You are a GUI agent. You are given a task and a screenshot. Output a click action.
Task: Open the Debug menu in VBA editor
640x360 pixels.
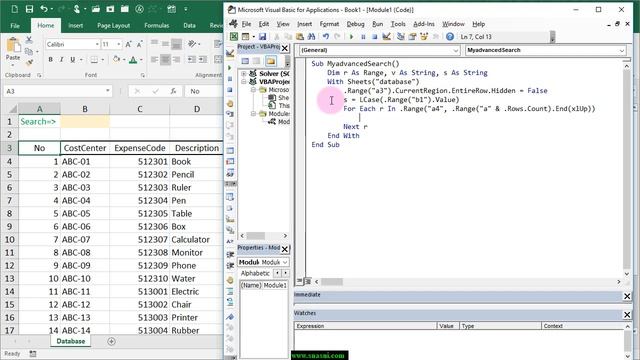coord(355,24)
